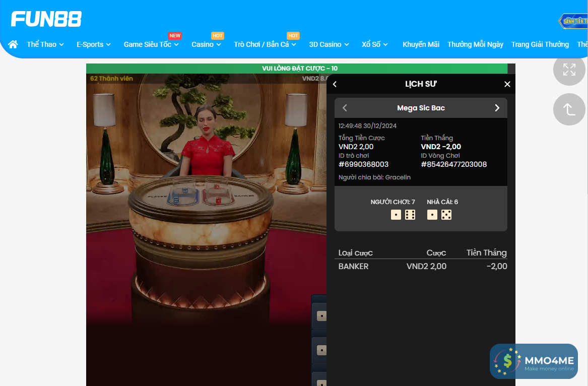Click the six-pip die under Người Chơi
Screen dimensions: 588x386
coord(410,215)
